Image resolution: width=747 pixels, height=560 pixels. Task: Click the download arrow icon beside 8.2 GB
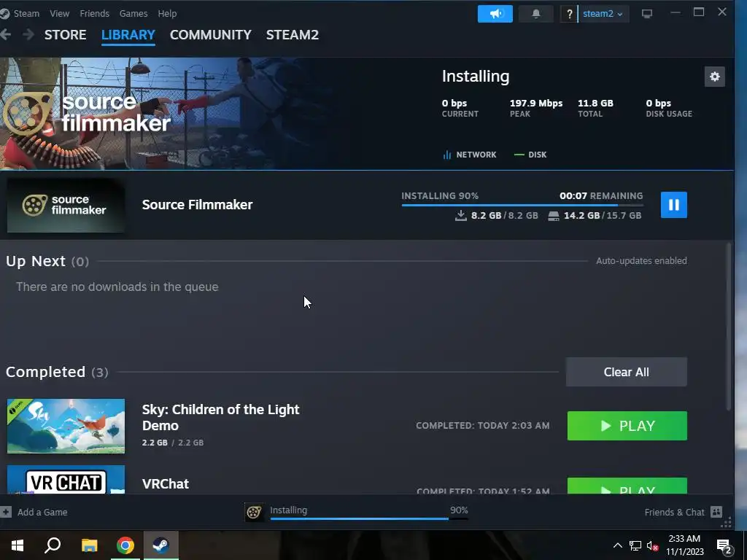click(x=461, y=216)
